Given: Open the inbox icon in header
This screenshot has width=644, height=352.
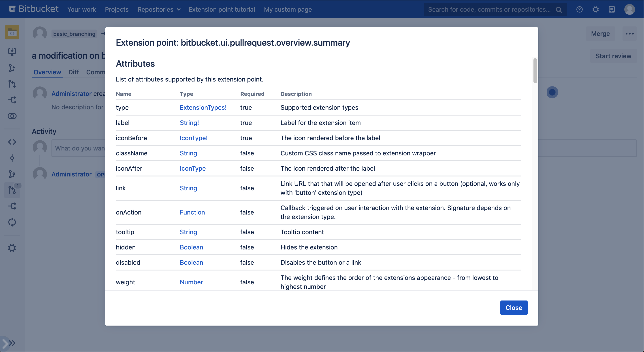Looking at the screenshot, I should coord(612,9).
